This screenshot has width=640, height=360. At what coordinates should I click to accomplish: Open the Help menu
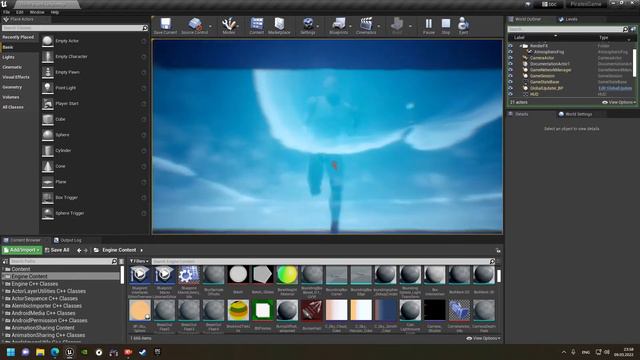tap(55, 12)
